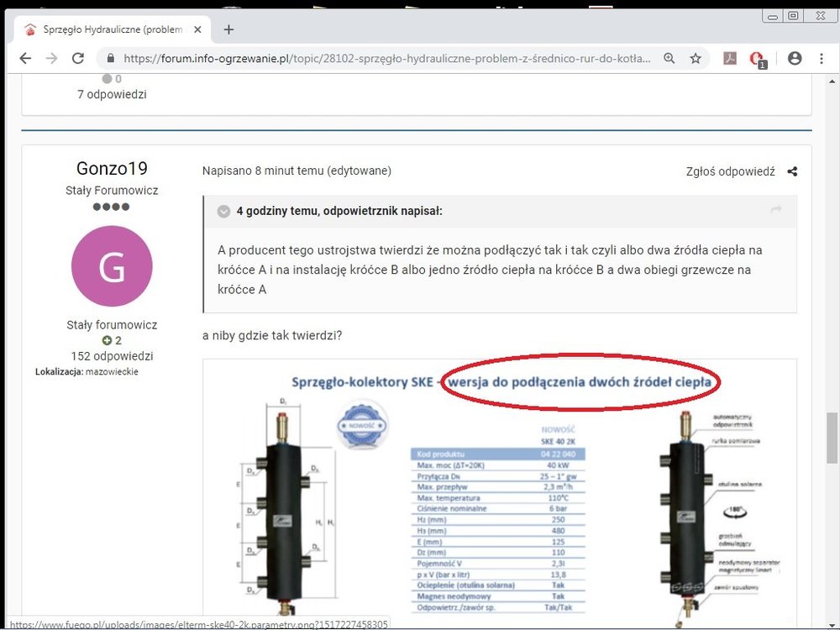Click the PDF extension icon
840x630 pixels.
click(732, 58)
